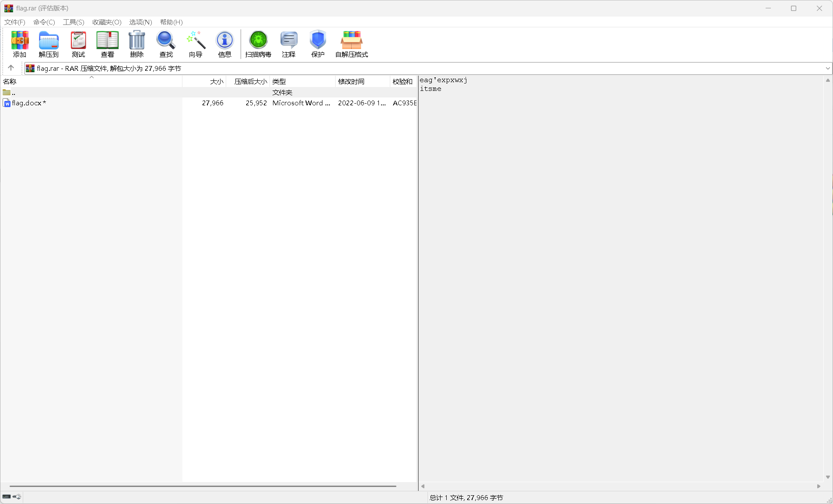This screenshot has height=504, width=833.
Task: Open the Tools (工具) menu
Action: coord(73,22)
